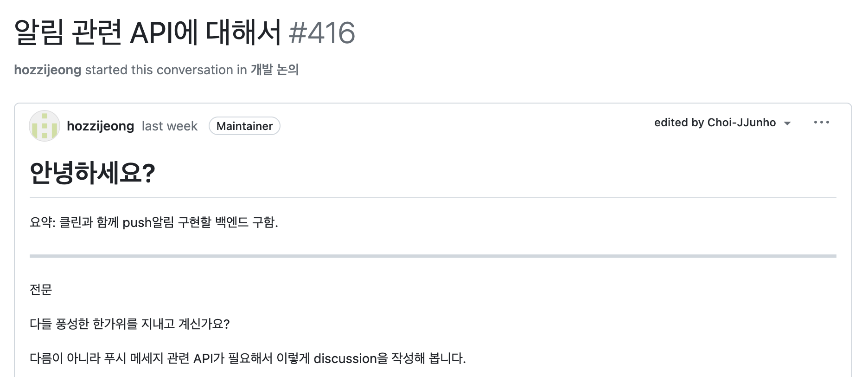The image size is (868, 377).
Task: Click the paragraph mentioning 푸시 메세지 관련 API
Action: click(248, 358)
